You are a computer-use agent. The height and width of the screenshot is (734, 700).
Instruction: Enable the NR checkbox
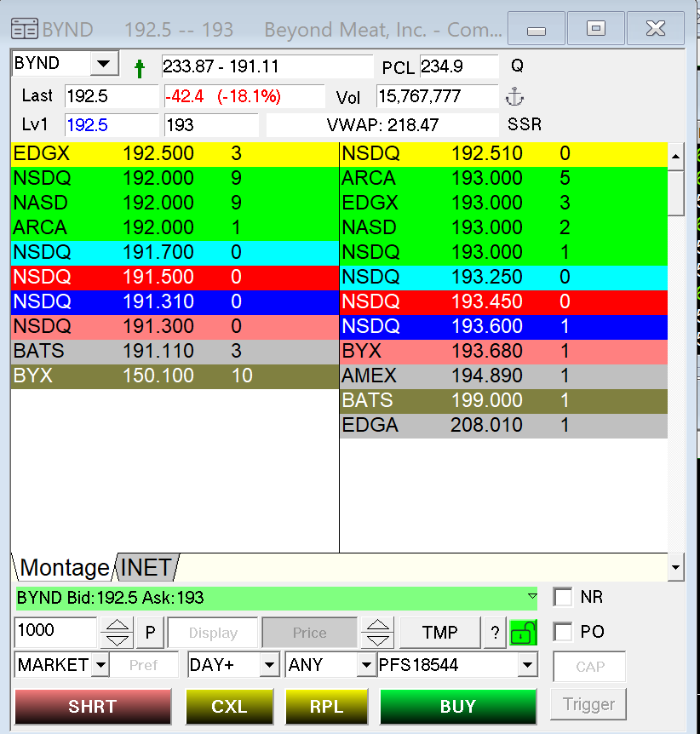[x=562, y=597]
